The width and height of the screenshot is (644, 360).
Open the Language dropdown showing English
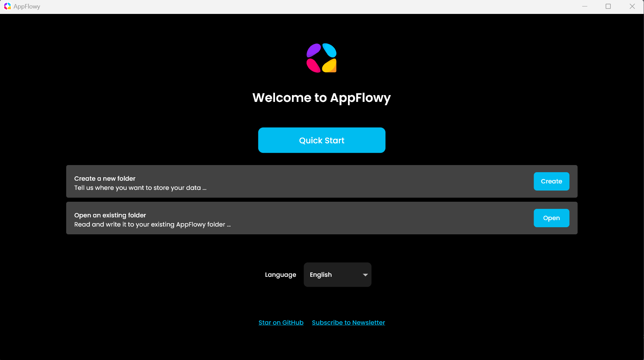[x=337, y=274]
